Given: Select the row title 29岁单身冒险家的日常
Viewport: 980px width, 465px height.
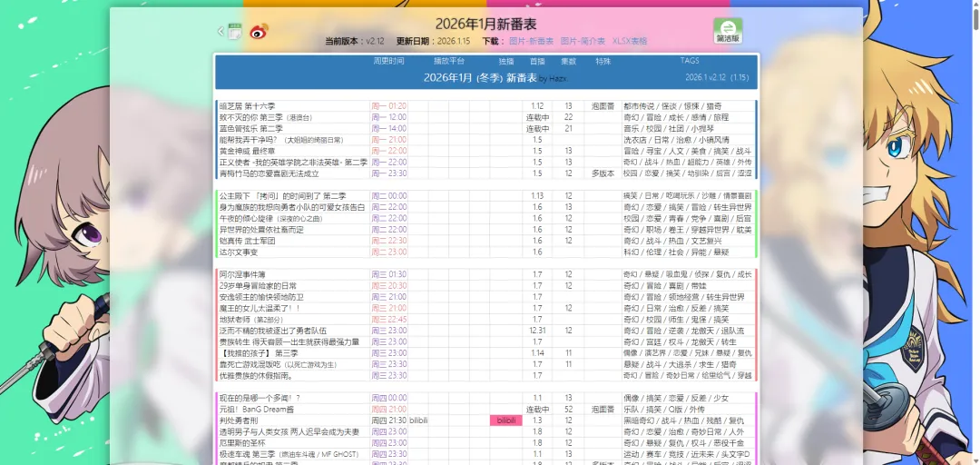Looking at the screenshot, I should pos(258,286).
